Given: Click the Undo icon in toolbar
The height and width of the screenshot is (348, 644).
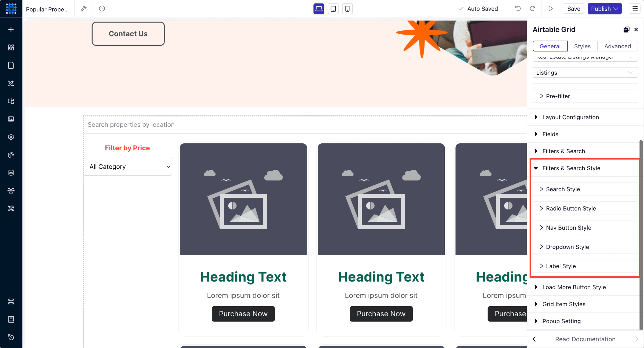Looking at the screenshot, I should coord(518,9).
